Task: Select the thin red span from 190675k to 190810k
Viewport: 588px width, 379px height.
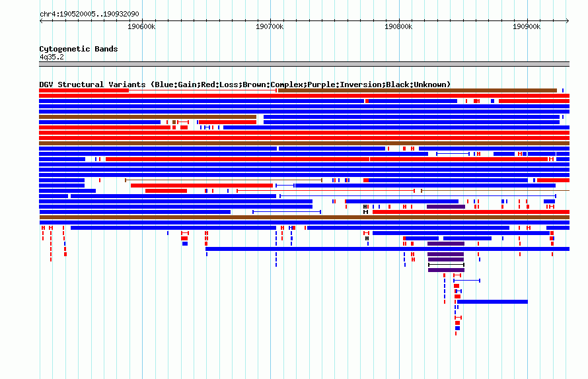Action: click(326, 191)
